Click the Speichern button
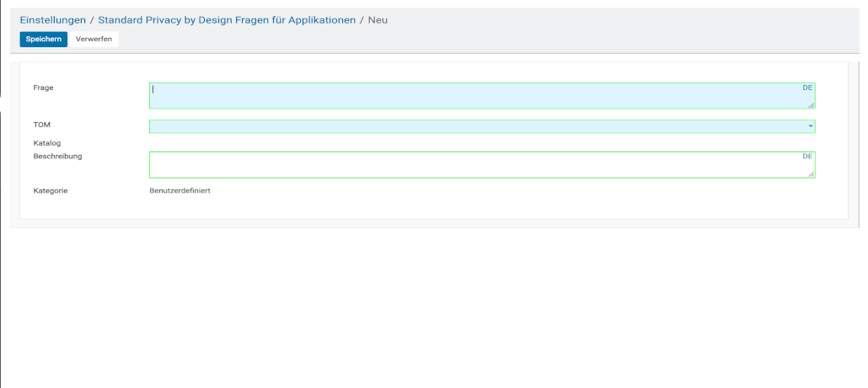 [43, 40]
